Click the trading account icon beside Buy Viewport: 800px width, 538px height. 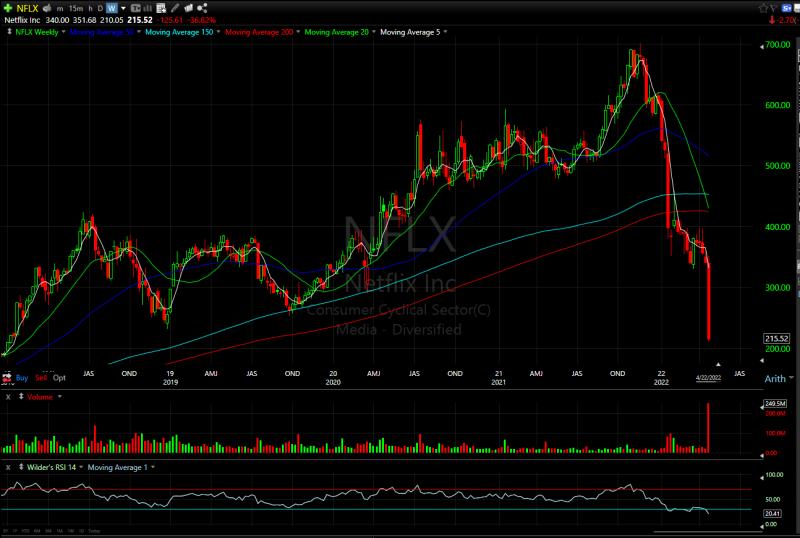(7, 378)
